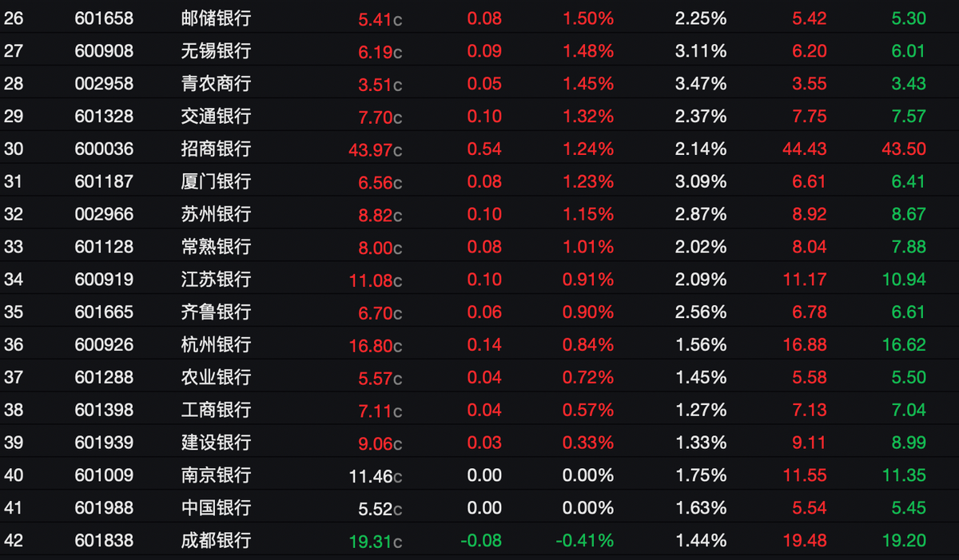Select the 邮储银行 stock row

[479, 18]
